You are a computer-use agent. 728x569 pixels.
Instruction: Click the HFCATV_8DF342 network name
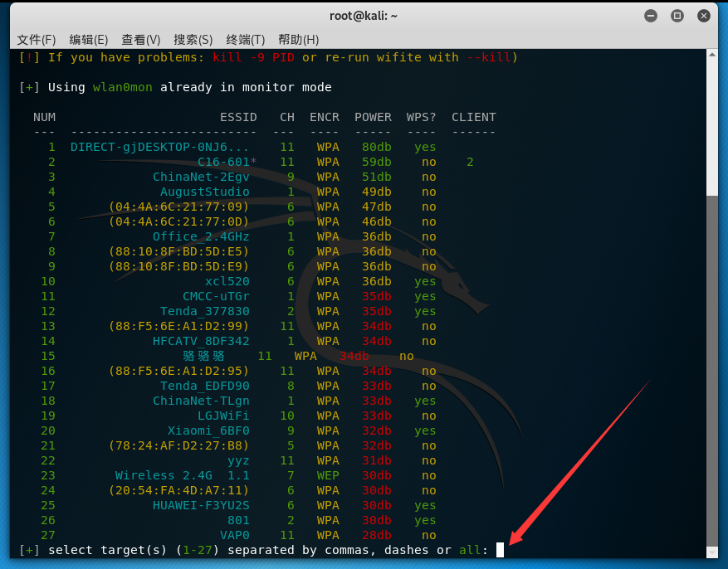(x=201, y=341)
